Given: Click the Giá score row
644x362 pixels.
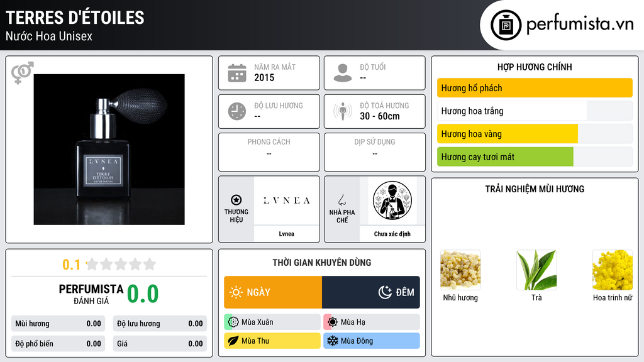Looking at the screenshot, I should (160, 344).
